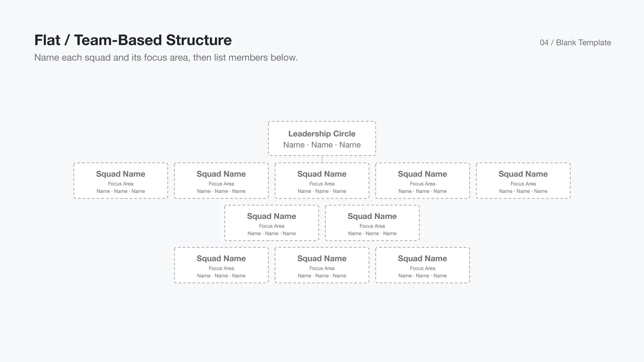This screenshot has height=362, width=644.
Task: Click the "Leadership Circle" heading text
Action: pos(322,134)
